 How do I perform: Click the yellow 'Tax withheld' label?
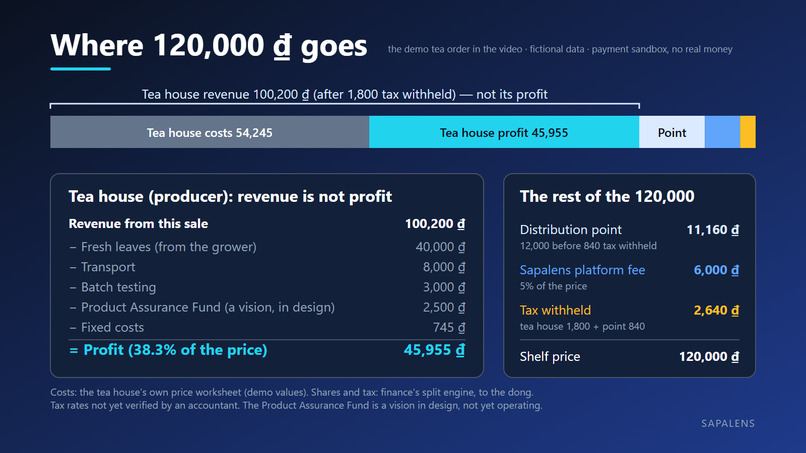pyautogui.click(x=555, y=310)
